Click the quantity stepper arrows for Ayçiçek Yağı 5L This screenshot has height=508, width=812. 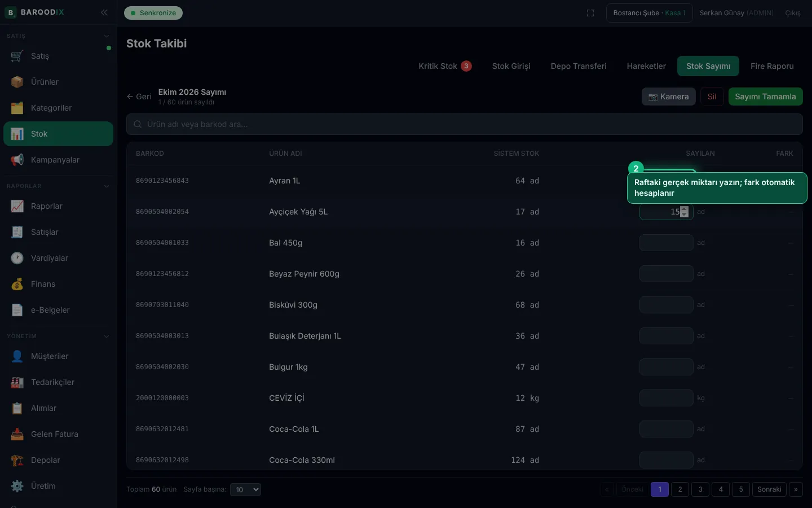tap(685, 212)
